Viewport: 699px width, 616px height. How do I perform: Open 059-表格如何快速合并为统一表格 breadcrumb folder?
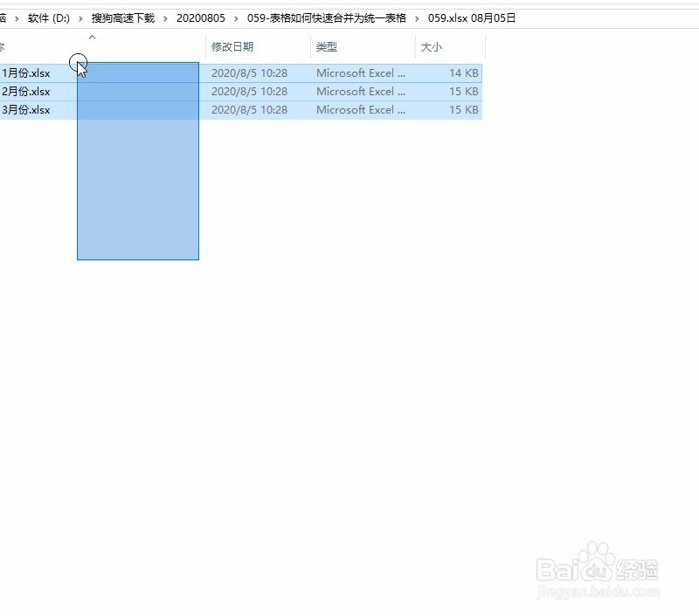(x=327, y=18)
